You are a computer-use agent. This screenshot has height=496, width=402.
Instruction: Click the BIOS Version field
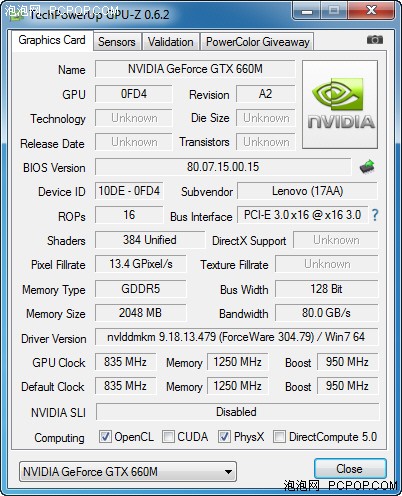(223, 167)
